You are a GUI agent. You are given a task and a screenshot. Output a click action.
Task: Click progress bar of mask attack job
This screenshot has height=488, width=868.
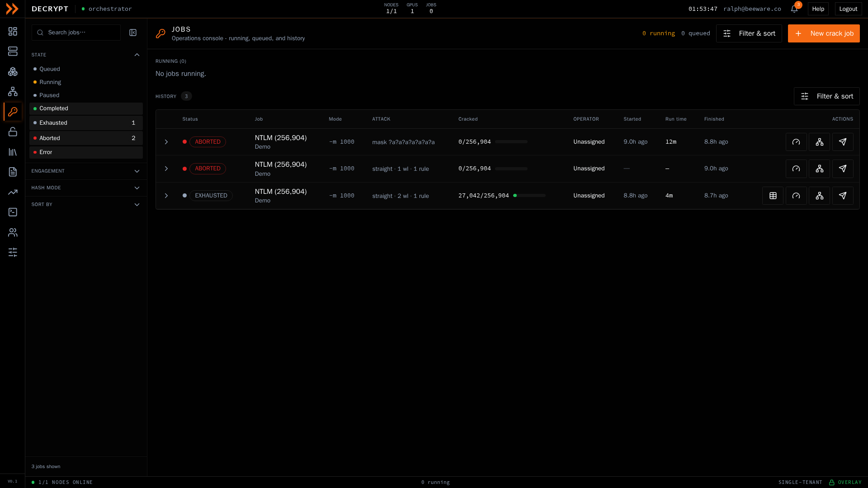511,142
